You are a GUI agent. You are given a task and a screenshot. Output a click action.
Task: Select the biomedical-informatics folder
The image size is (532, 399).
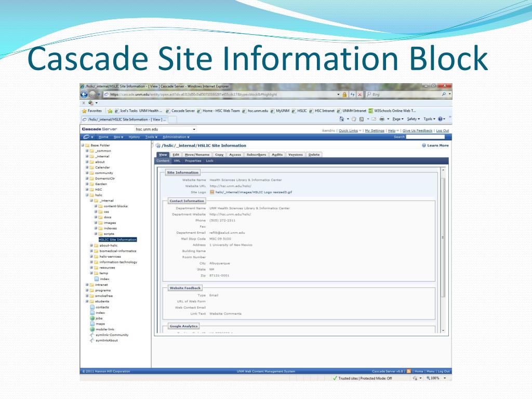[118, 251]
